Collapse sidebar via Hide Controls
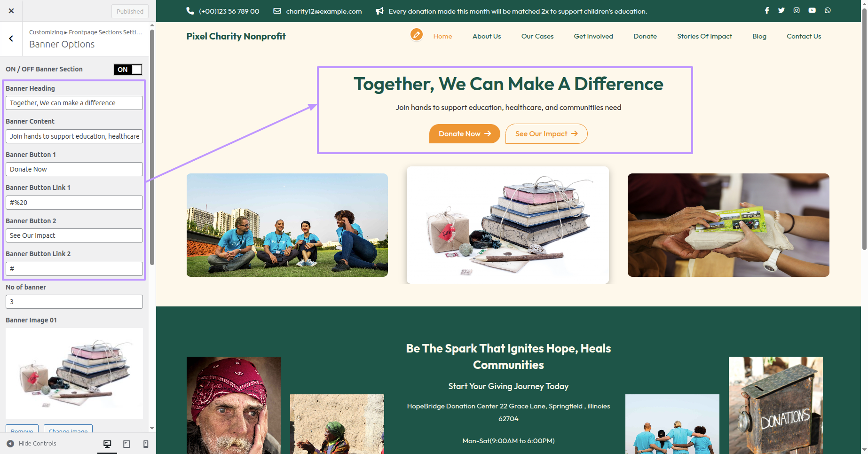The width and height of the screenshot is (868, 454). [32, 443]
